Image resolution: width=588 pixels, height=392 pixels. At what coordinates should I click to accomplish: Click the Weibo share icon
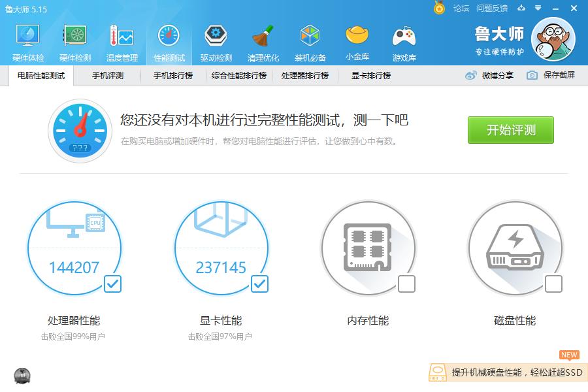pyautogui.click(x=470, y=75)
